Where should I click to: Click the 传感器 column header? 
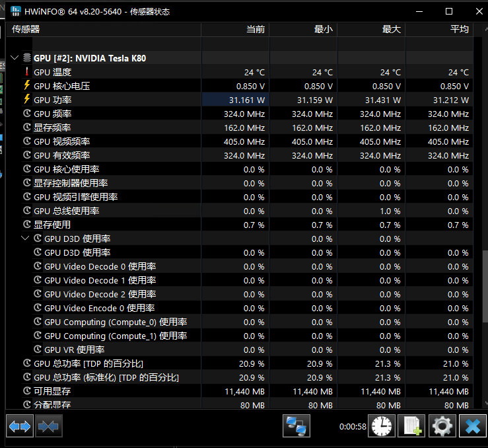[26, 29]
